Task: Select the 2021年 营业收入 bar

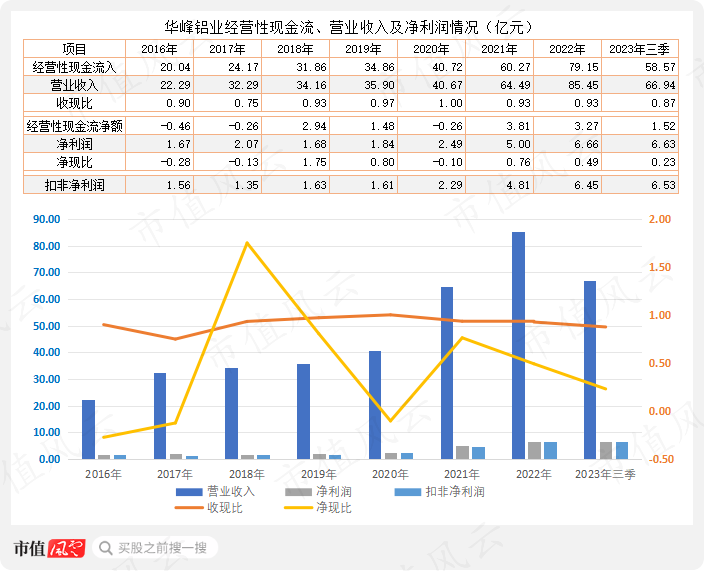Action: click(x=447, y=373)
